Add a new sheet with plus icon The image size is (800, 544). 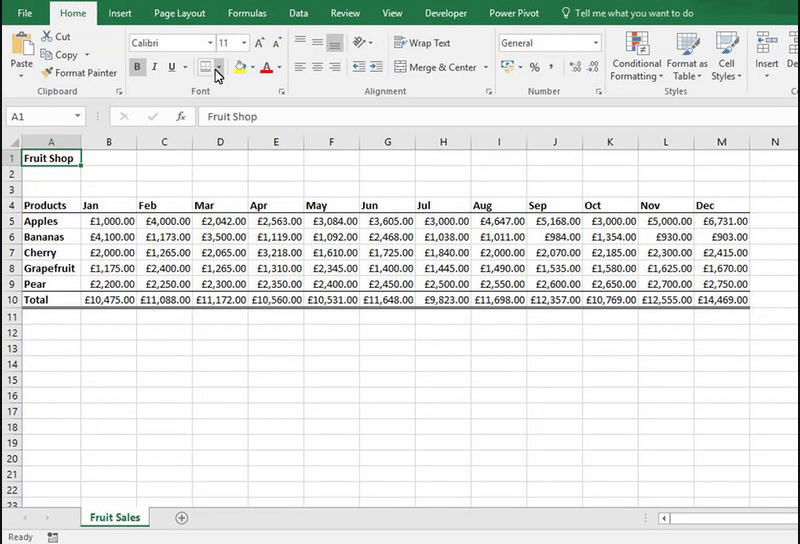click(x=182, y=518)
